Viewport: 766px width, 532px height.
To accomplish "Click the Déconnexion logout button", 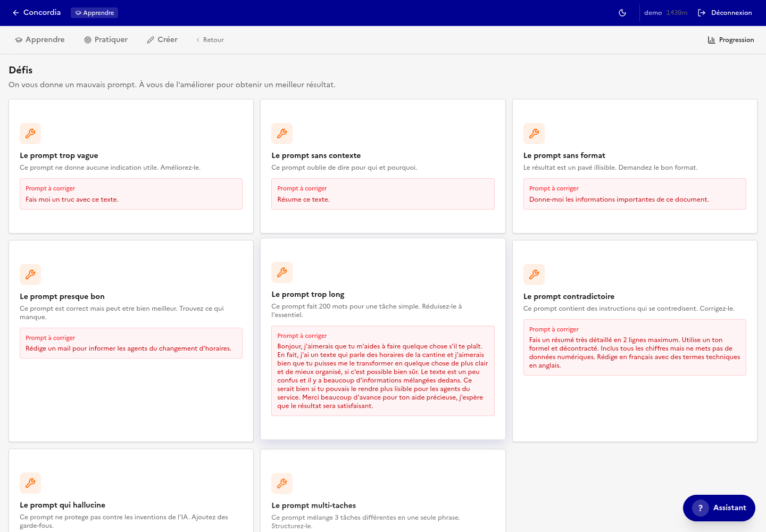I will coord(725,13).
